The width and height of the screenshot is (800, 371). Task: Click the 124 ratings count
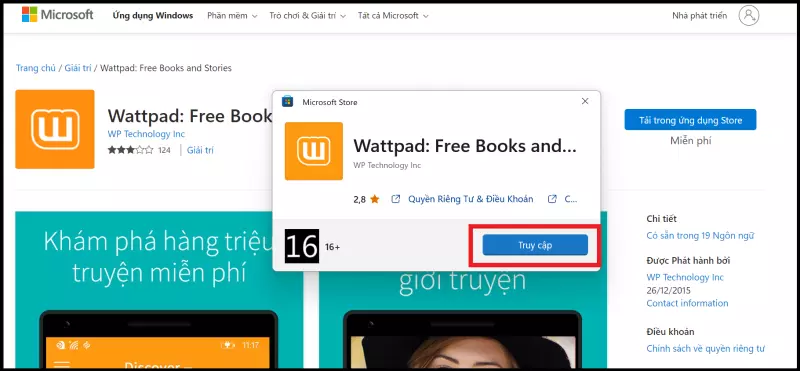coord(164,150)
